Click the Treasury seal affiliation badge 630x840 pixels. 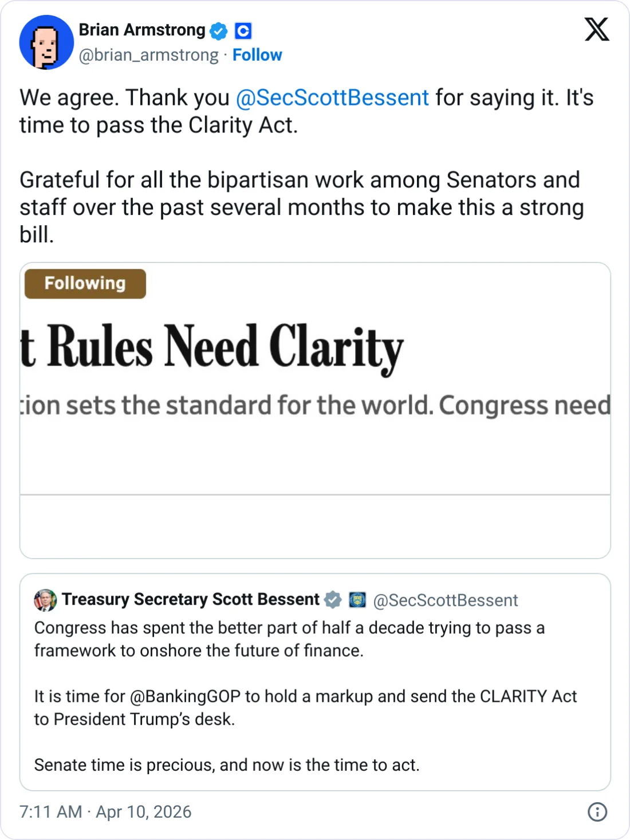click(357, 600)
